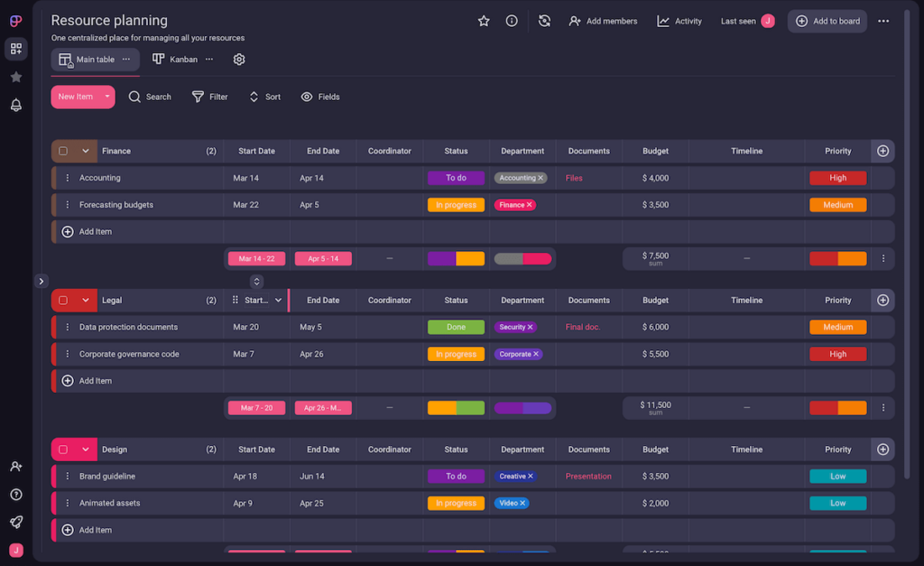Click the notifications bell in the sidebar
This screenshot has width=924, height=566.
(15, 106)
